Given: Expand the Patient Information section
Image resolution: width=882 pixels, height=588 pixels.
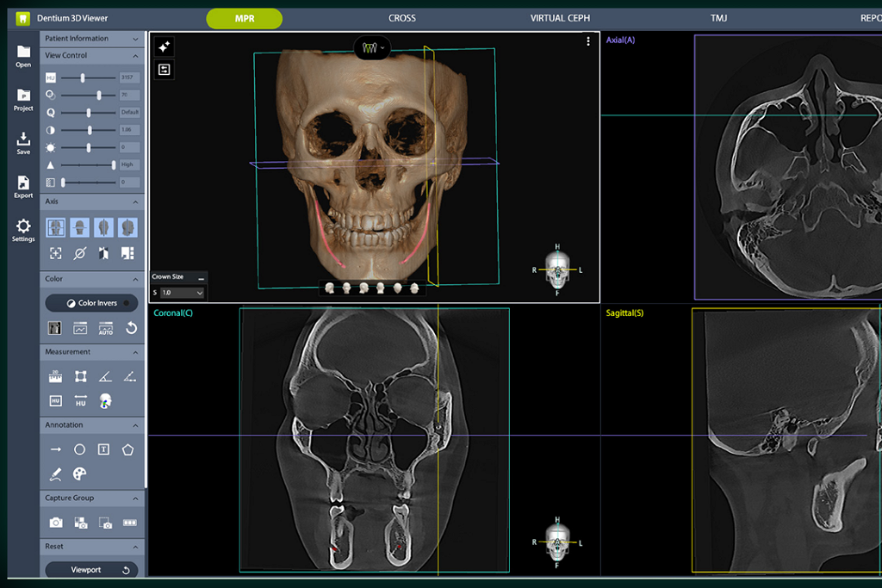Looking at the screenshot, I should point(92,39).
